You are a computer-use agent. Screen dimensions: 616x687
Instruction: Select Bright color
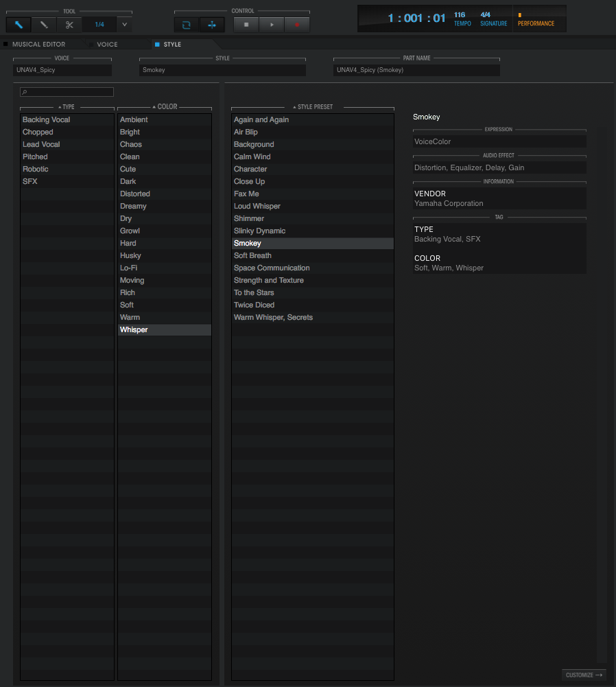tap(165, 132)
